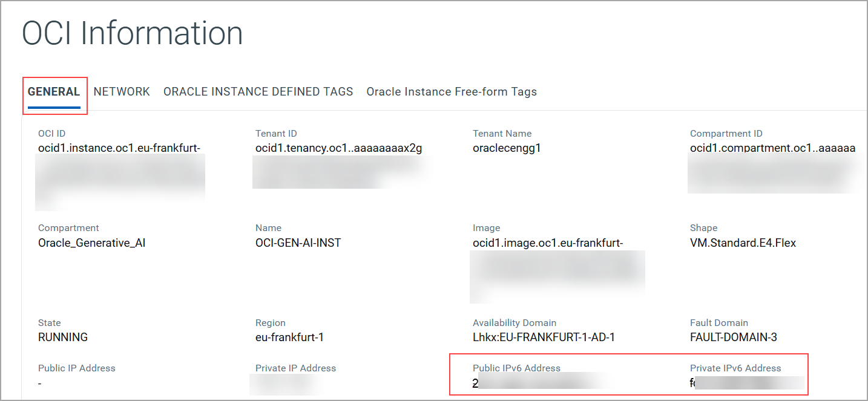This screenshot has height=401, width=868.
Task: Click the Tenant Name field label
Action: (x=502, y=134)
